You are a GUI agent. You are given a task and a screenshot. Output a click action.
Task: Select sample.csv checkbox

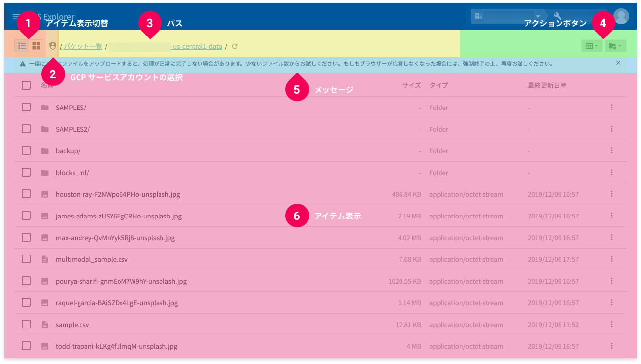pos(26,324)
